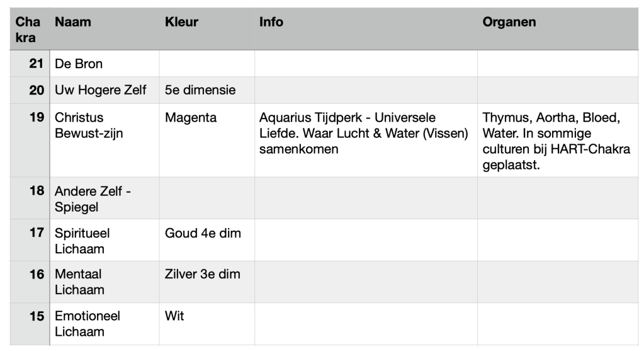Click the Goud 4e dim cell

pos(202,233)
